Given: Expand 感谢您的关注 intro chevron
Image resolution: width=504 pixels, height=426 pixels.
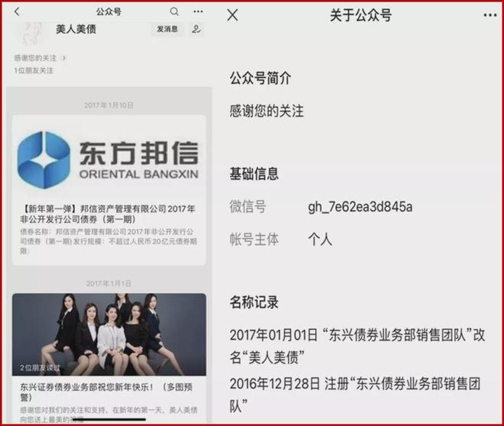Looking at the screenshot, I should tap(63, 58).
